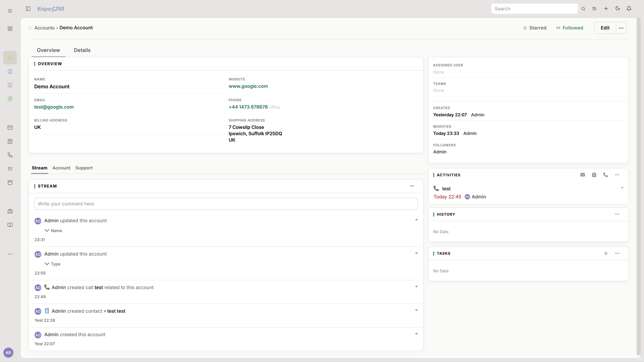Show more sidebar items ellipsis

pyautogui.click(x=10, y=254)
